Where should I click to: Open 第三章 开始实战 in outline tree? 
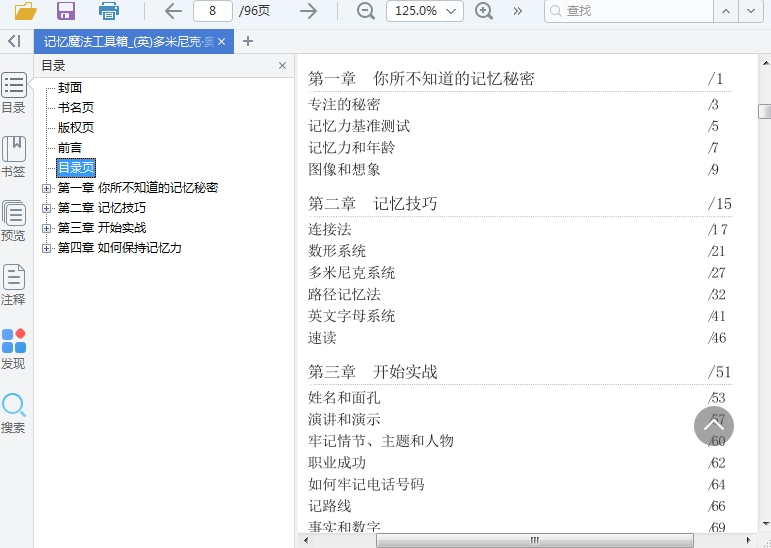click(x=102, y=228)
